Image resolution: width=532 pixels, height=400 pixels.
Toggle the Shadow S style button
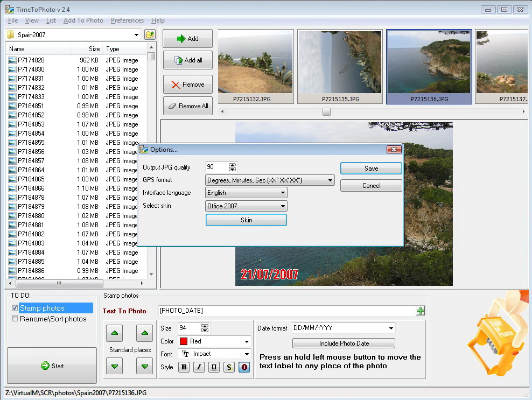point(229,367)
